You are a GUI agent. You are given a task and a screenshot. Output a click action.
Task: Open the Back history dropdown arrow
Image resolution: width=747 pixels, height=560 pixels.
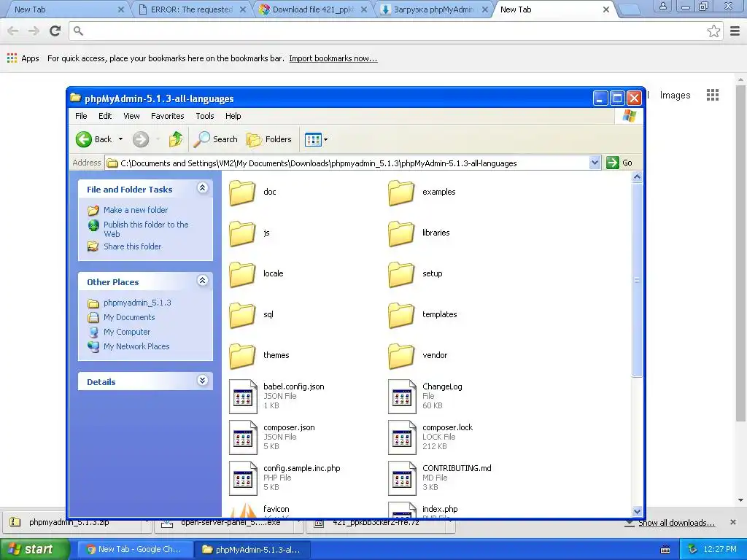(x=120, y=139)
